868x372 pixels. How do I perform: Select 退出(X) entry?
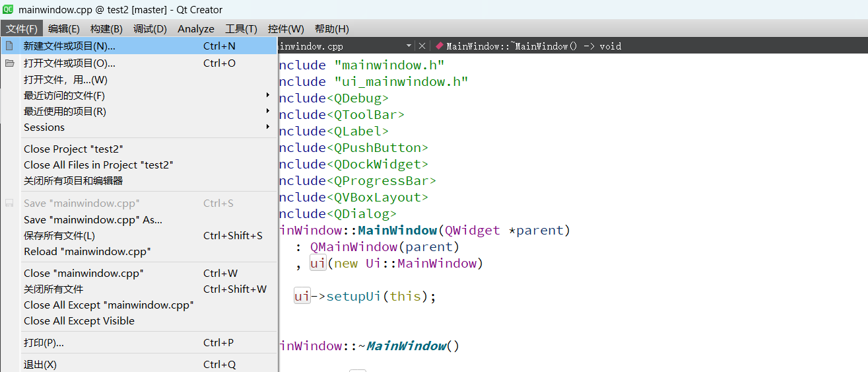139,364
